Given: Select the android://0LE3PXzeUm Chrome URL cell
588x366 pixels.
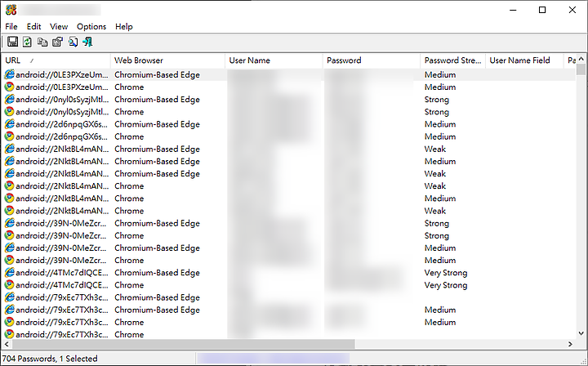Looking at the screenshot, I should [62, 87].
